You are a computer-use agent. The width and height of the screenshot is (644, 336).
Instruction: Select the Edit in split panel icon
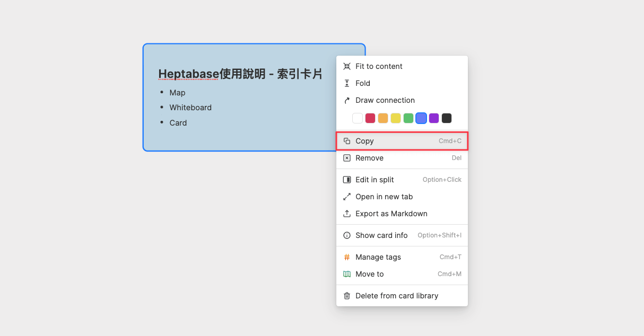[347, 180]
